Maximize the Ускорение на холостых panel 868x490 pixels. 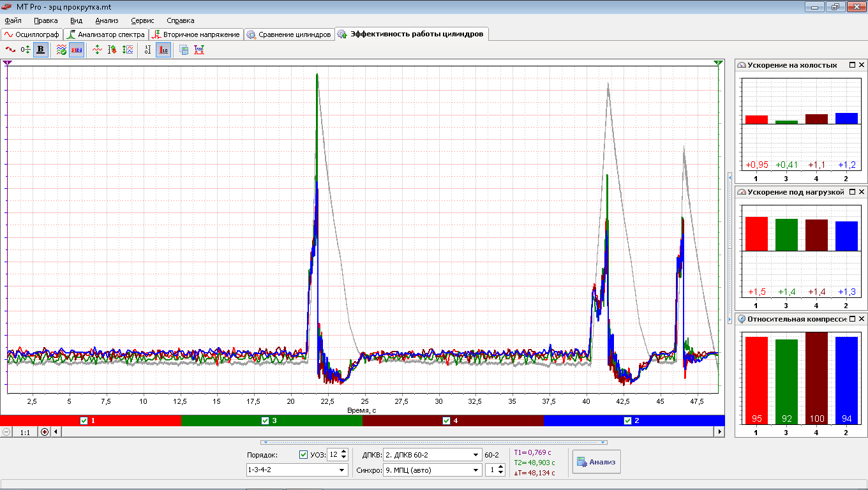851,65
